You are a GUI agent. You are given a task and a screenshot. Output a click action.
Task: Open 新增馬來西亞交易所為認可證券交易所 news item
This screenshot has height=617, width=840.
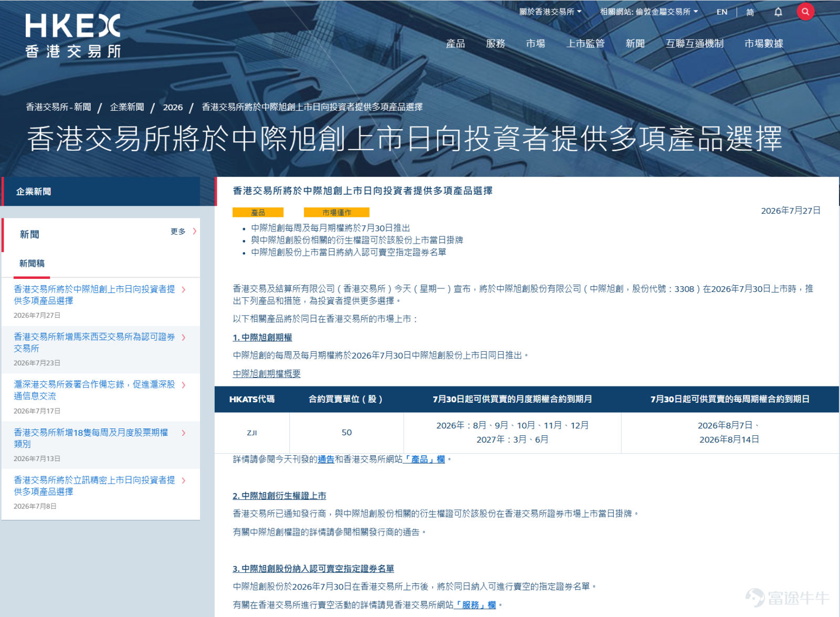tap(94, 342)
